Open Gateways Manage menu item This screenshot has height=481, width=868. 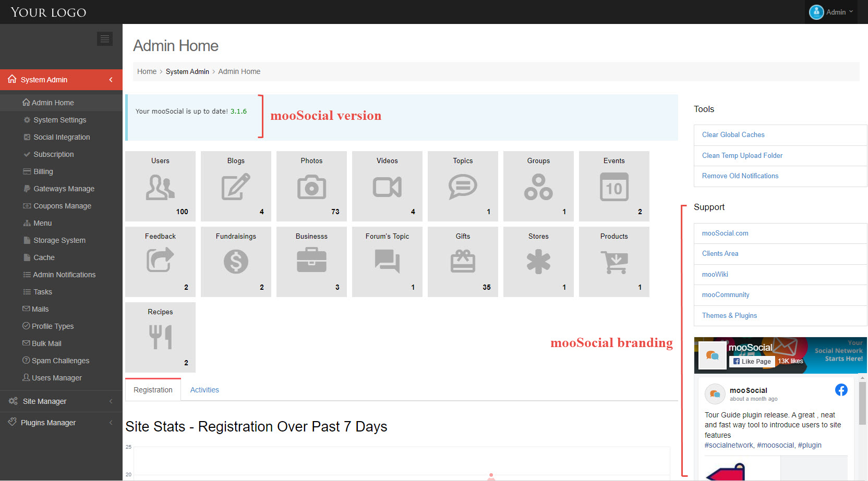point(61,189)
